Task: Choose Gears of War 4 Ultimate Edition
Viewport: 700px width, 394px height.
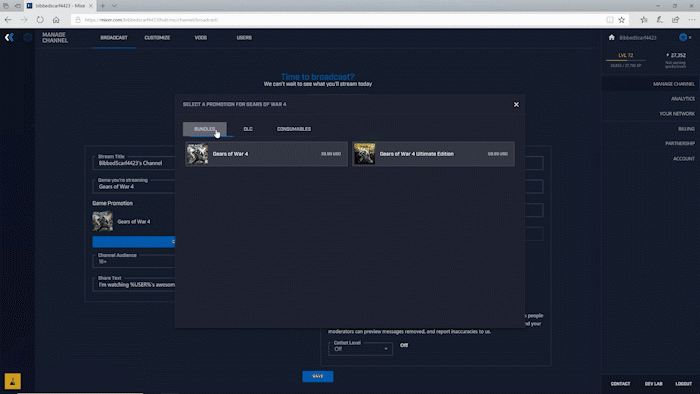Action: tap(433, 154)
